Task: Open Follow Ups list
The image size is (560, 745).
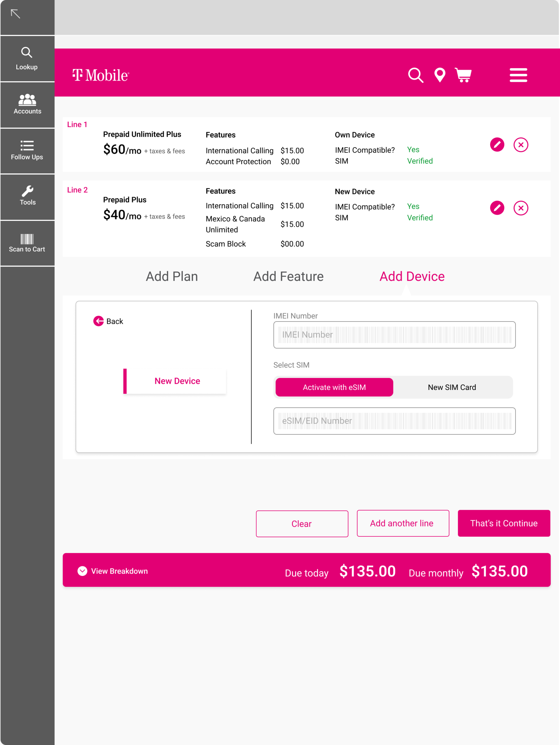Action: pos(27,150)
